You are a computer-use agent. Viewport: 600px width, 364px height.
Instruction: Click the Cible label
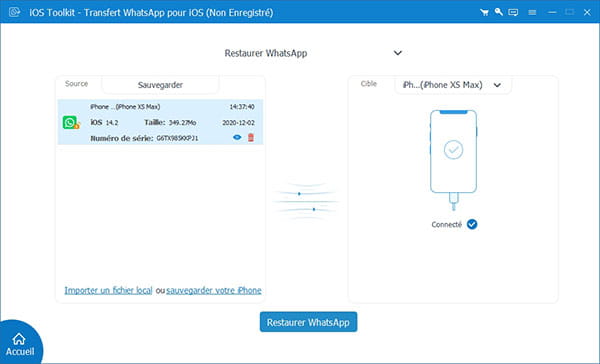(x=369, y=83)
